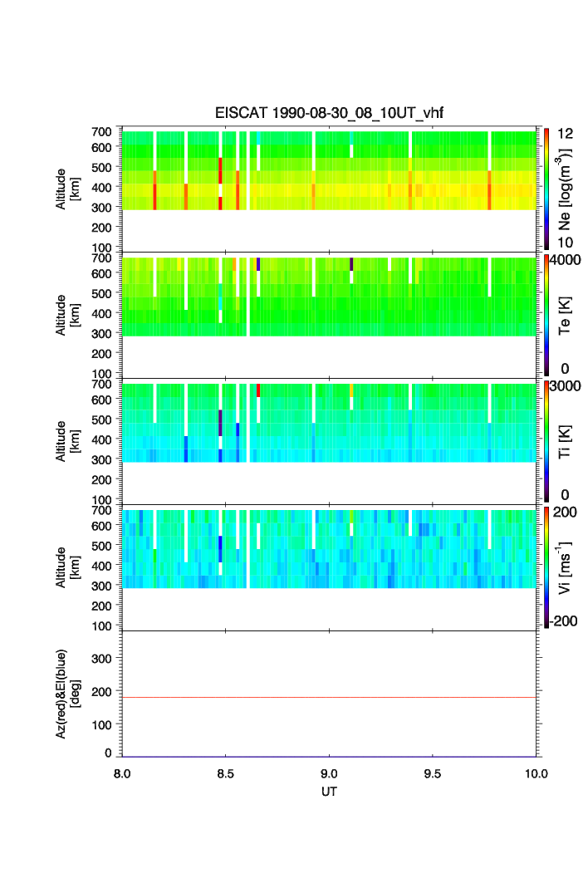The height and width of the screenshot is (883, 588).
Task: Click the Altitude [km] label of Vi panel
Action: (x=67, y=567)
